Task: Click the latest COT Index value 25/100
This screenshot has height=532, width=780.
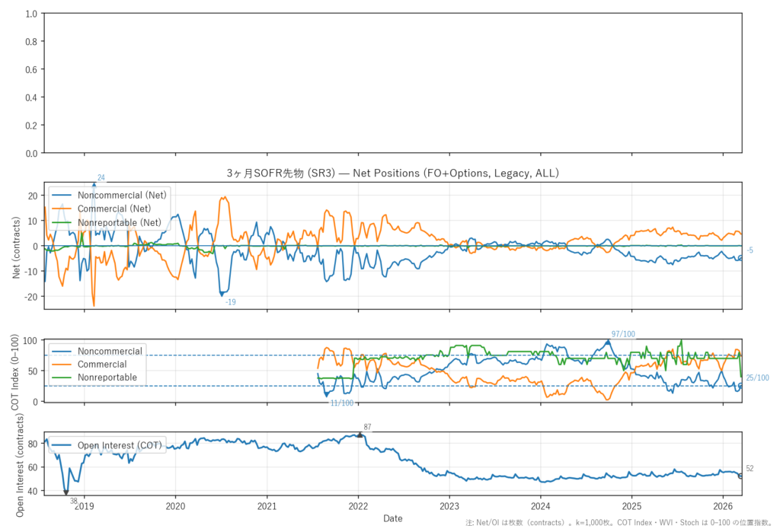Action: pyautogui.click(x=757, y=378)
